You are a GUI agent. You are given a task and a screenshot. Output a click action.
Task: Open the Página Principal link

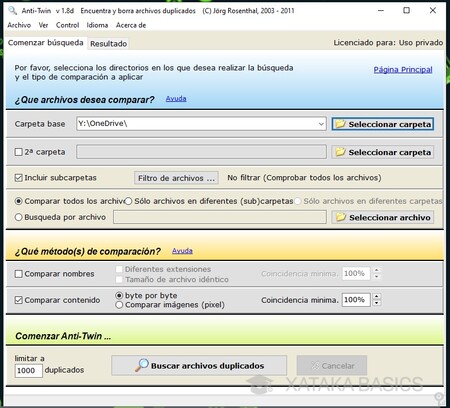tap(403, 70)
